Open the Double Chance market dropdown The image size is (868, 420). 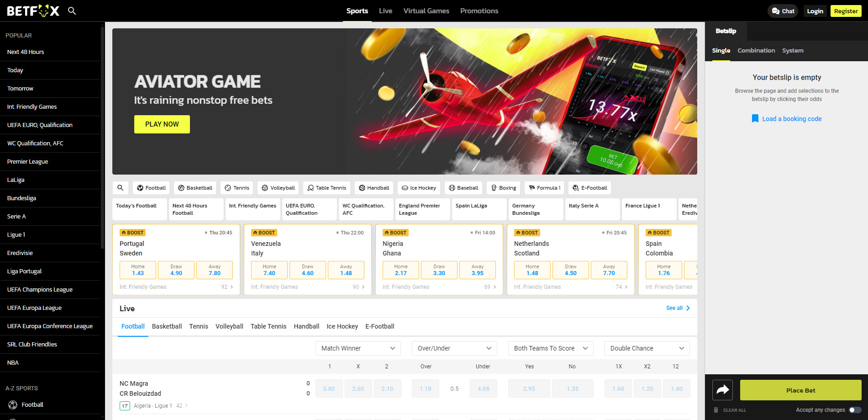647,348
